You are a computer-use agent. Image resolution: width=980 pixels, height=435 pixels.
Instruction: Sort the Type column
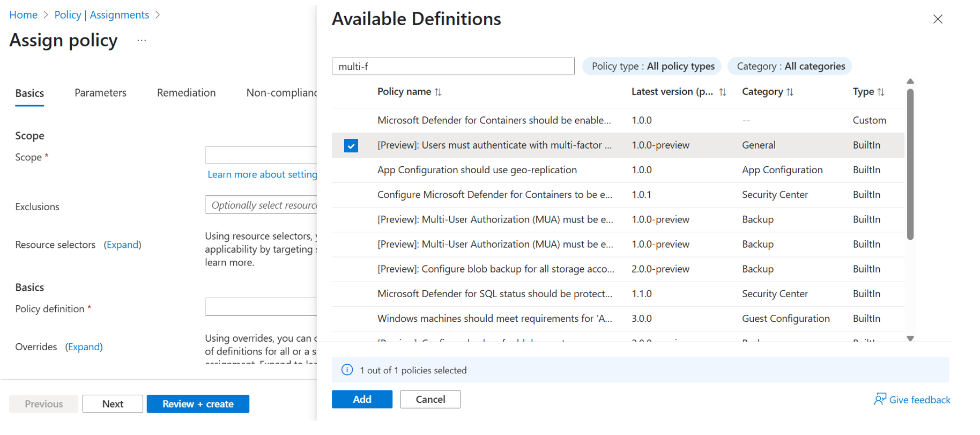[x=881, y=92]
